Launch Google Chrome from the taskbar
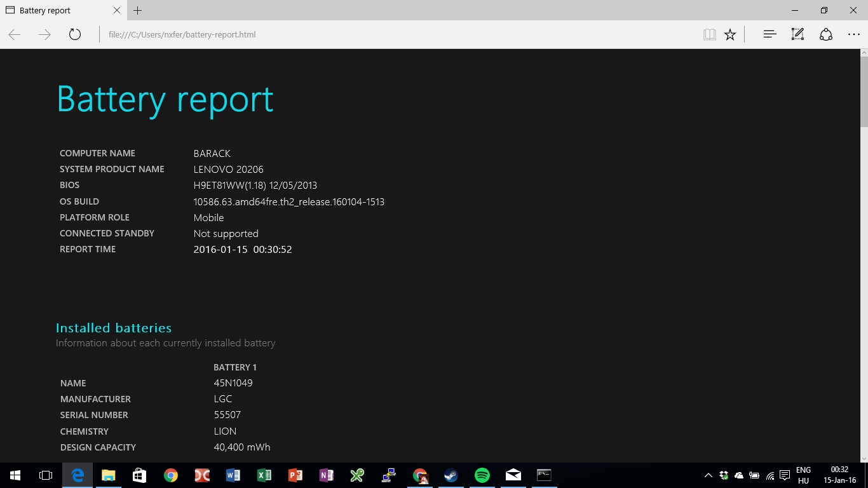Screen dimensions: 868x488 click(x=171, y=475)
